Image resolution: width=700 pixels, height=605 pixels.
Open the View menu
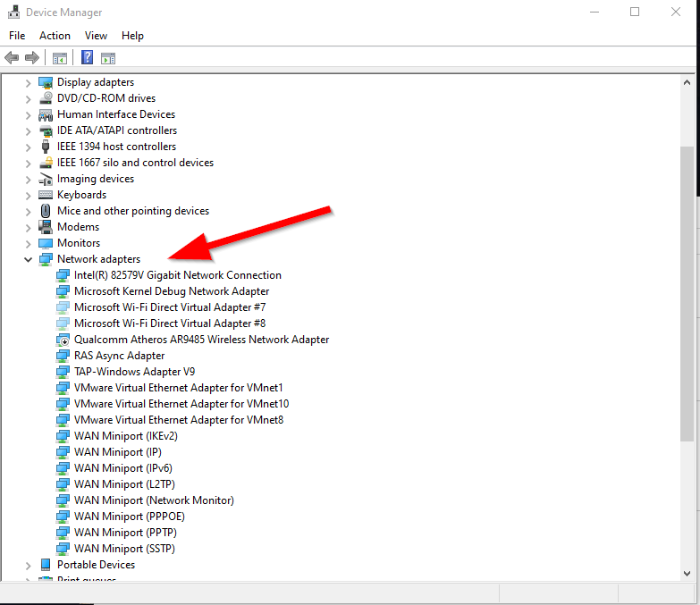(96, 36)
